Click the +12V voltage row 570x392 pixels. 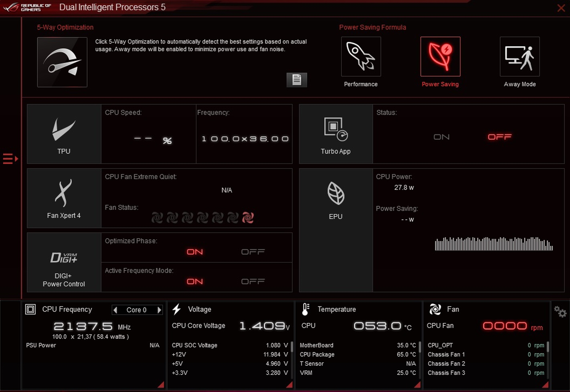tap(230, 354)
